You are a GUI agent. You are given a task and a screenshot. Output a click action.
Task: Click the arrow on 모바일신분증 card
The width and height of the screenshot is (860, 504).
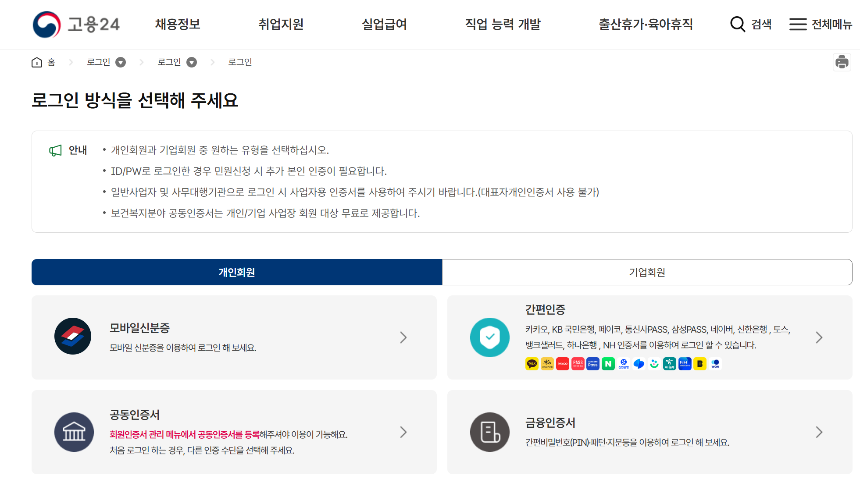(403, 337)
